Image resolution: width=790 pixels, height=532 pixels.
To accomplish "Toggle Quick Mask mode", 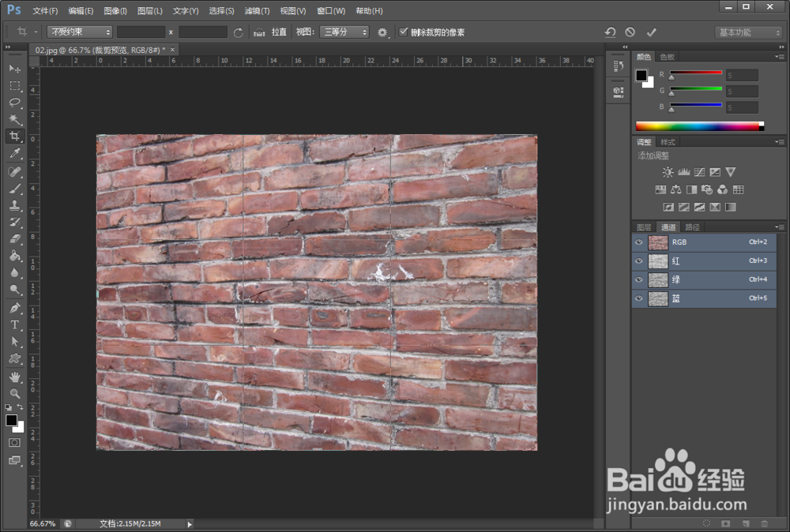I will point(14,442).
